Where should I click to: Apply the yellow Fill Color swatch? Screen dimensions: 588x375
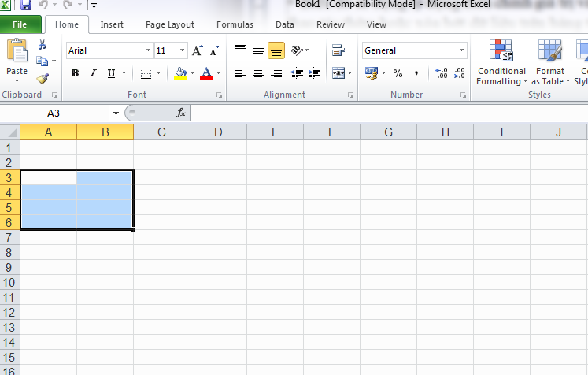point(180,73)
